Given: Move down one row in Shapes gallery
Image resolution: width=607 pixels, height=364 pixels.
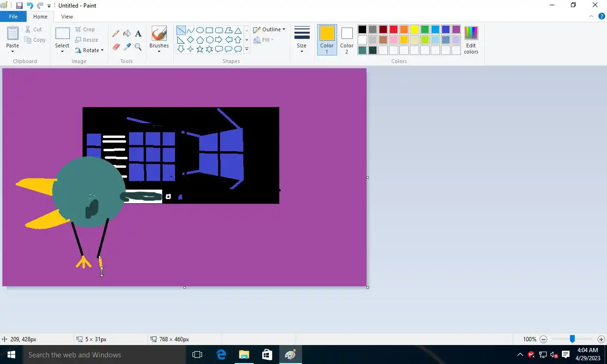Looking at the screenshot, I should click(x=247, y=40).
